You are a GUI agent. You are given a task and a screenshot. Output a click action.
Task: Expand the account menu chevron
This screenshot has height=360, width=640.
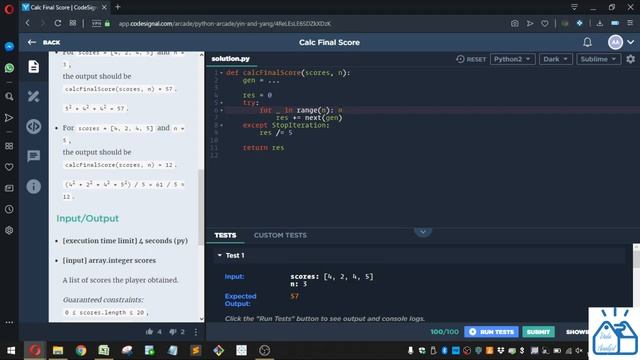point(631,42)
